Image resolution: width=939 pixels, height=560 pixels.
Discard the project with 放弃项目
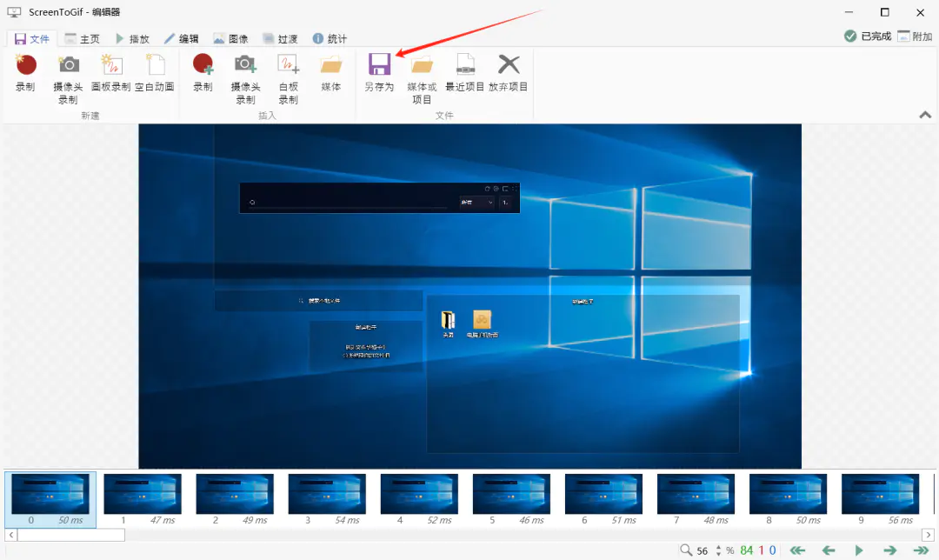(509, 73)
